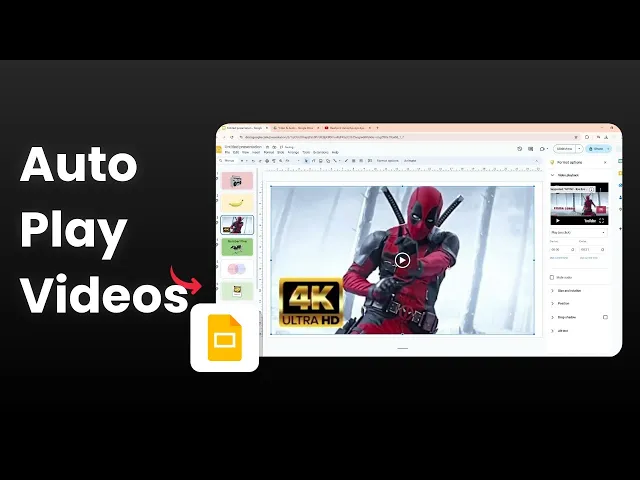Screen dimensions: 640x480
Task: Open the camera meeting icon
Action: click(x=543, y=149)
